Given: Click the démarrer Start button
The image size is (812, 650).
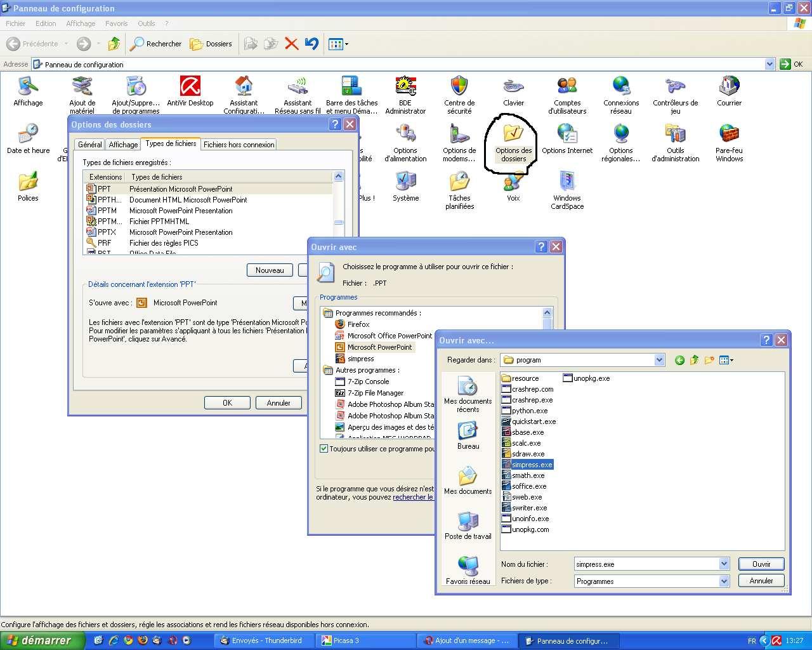Looking at the screenshot, I should (x=42, y=640).
